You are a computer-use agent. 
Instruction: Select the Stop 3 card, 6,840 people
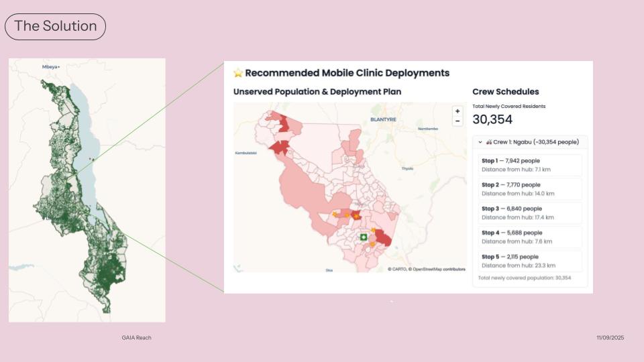[x=530, y=213]
